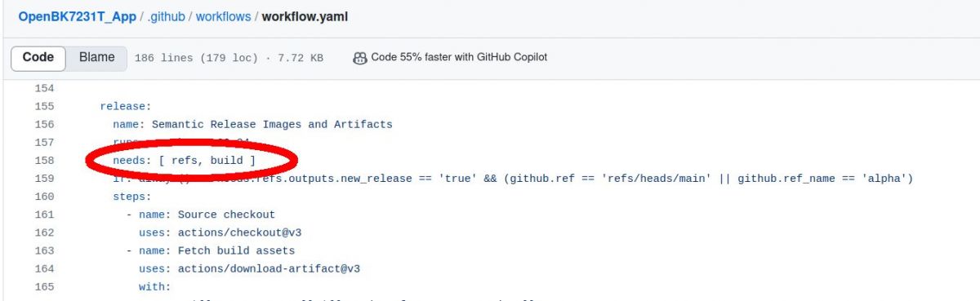Click the 'release:' code line
Image resolution: width=980 pixels, height=301 pixels.
tap(126, 106)
